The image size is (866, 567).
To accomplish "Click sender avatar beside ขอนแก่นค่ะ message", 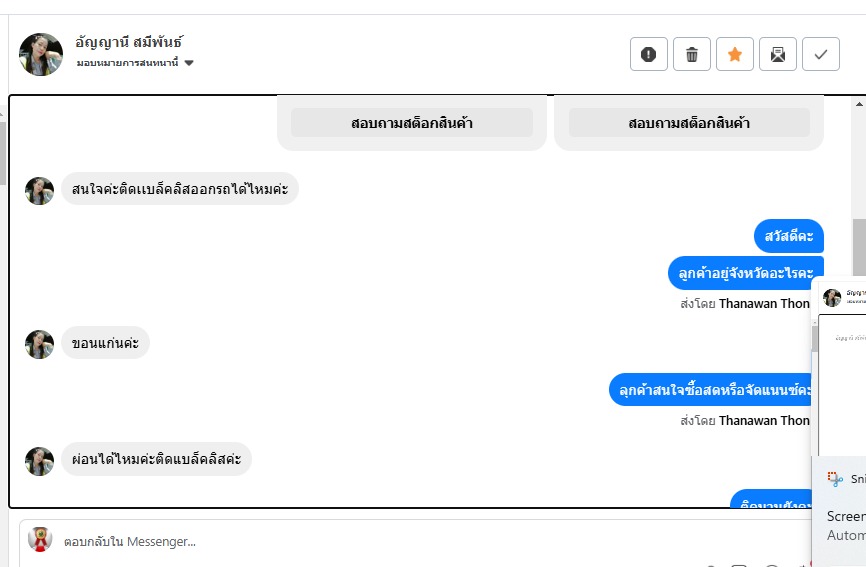I will pyautogui.click(x=40, y=344).
